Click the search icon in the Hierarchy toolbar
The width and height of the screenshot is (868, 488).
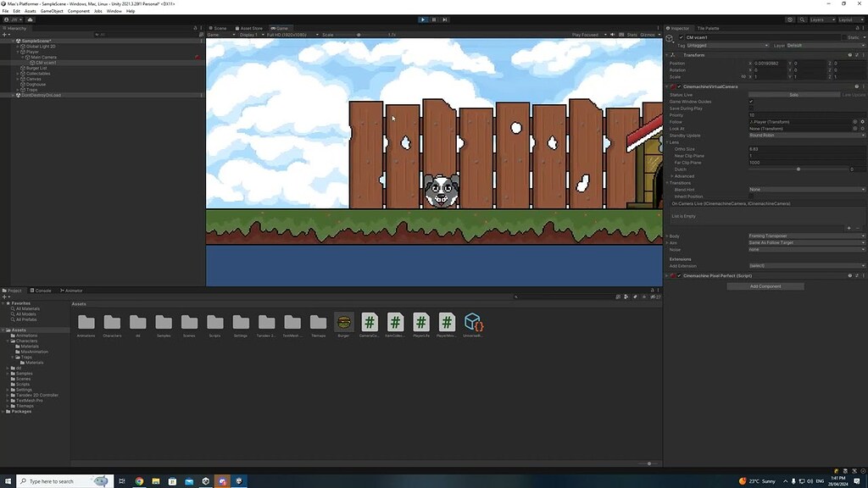pyautogui.click(x=97, y=35)
